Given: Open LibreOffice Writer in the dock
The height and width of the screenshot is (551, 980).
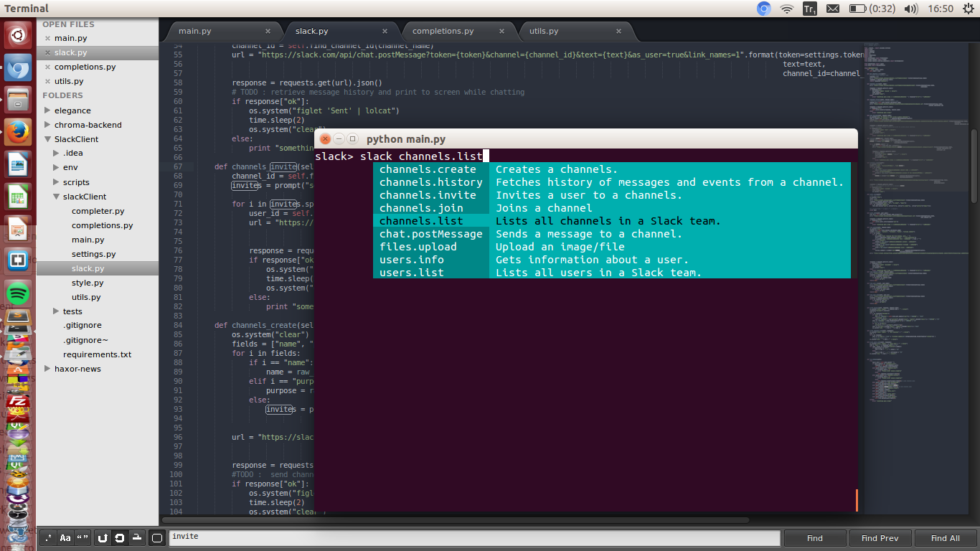Looking at the screenshot, I should pyautogui.click(x=18, y=165).
